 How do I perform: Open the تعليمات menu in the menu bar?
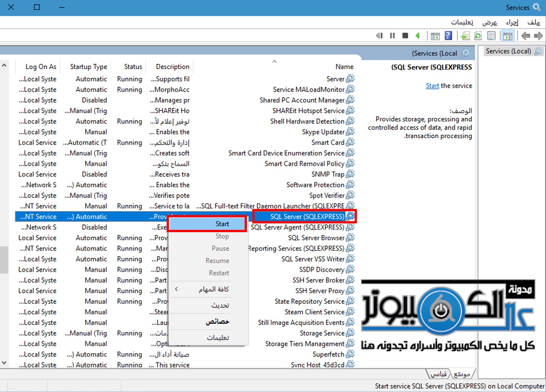tap(462, 22)
